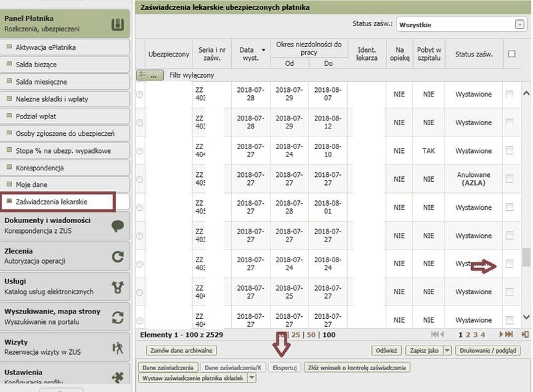This screenshot has height=392, width=533.
Task: Open Salda miesięczne menu item
Action: pyautogui.click(x=65, y=81)
